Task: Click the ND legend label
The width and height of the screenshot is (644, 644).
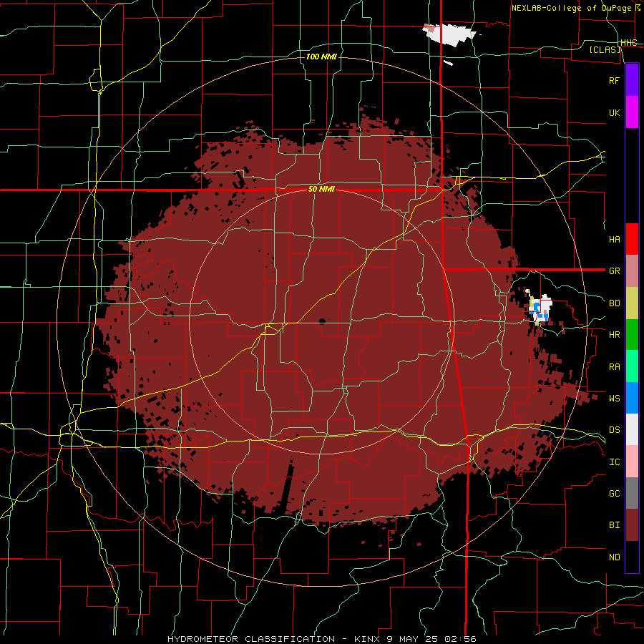Action: (614, 557)
